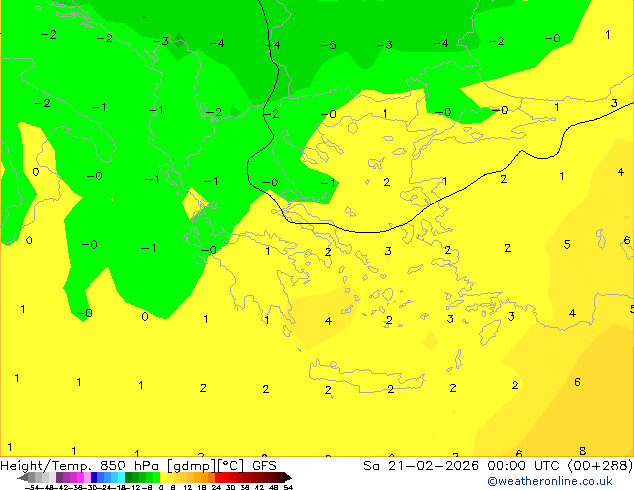Viewport: 634px width, 490px height.
Task: Pick the darkest green legend swatch
Action: tap(129, 477)
